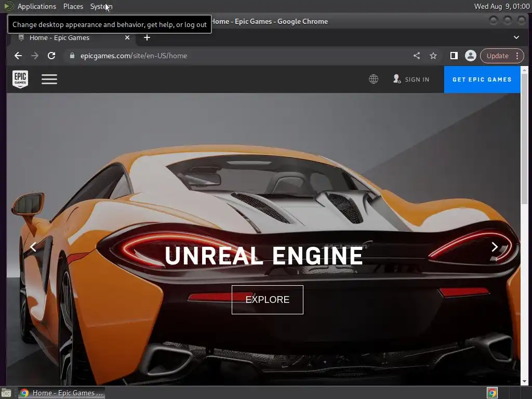Open the Applications menu
This screenshot has width=532, height=399.
click(37, 6)
